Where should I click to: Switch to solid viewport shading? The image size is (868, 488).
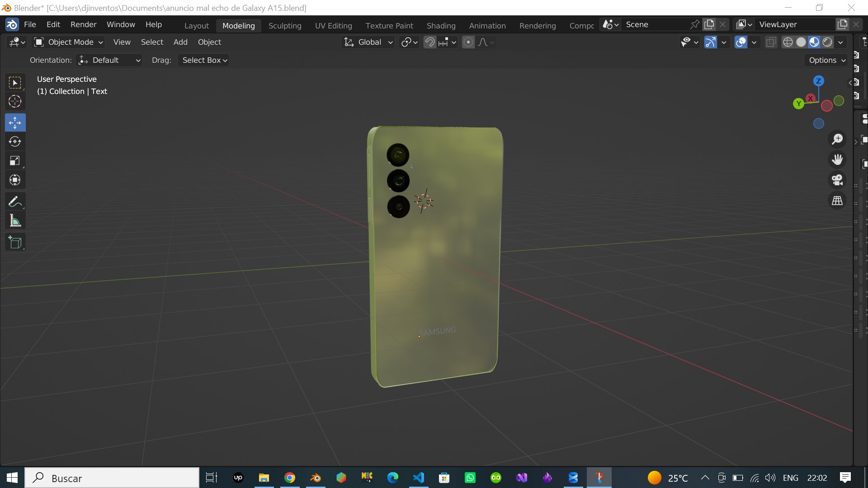point(801,42)
